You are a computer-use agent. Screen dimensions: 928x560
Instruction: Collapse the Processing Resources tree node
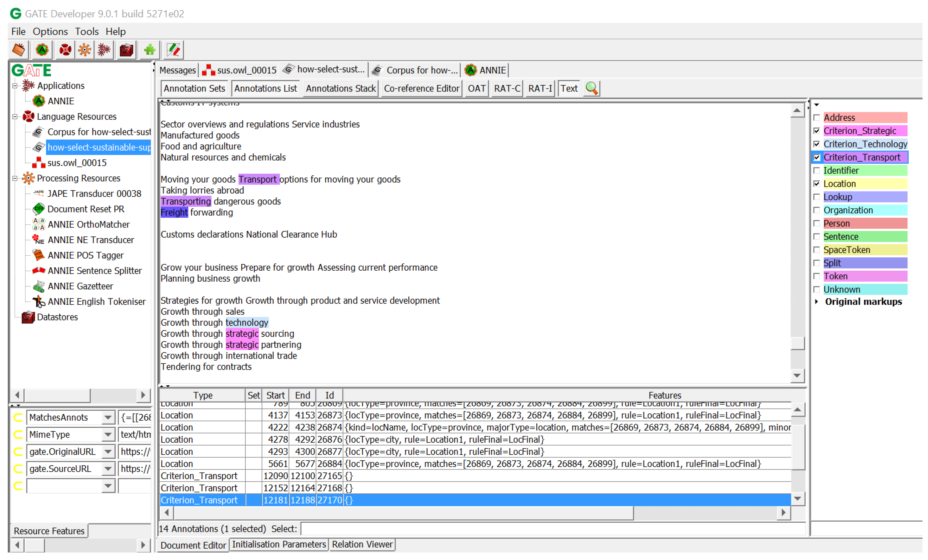(15, 179)
